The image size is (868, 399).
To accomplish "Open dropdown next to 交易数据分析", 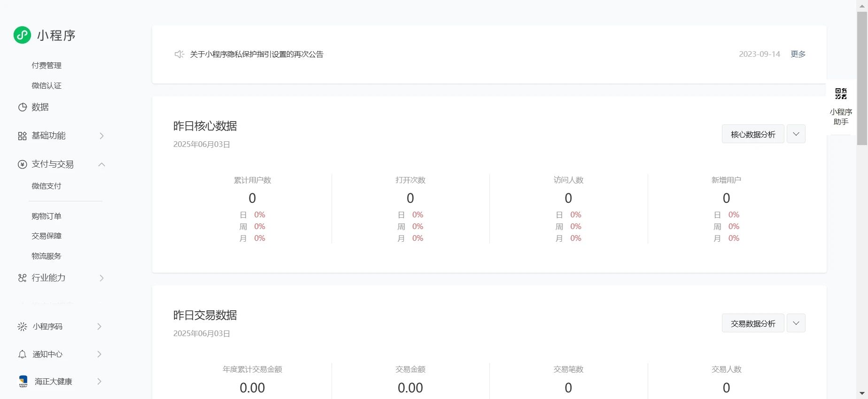I will [x=796, y=323].
